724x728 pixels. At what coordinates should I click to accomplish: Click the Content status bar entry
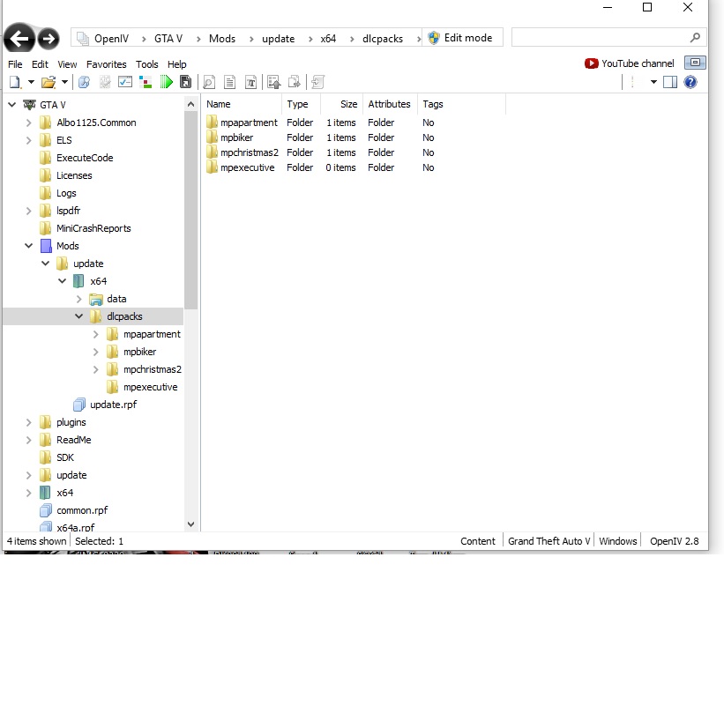(478, 541)
